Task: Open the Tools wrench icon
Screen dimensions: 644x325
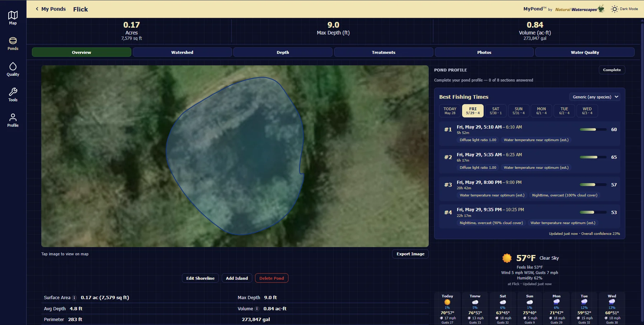Action: pos(13,92)
